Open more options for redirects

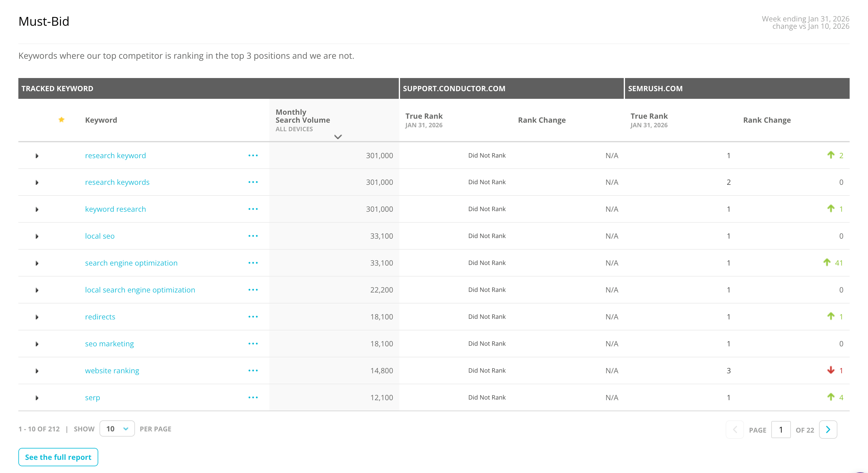(253, 317)
